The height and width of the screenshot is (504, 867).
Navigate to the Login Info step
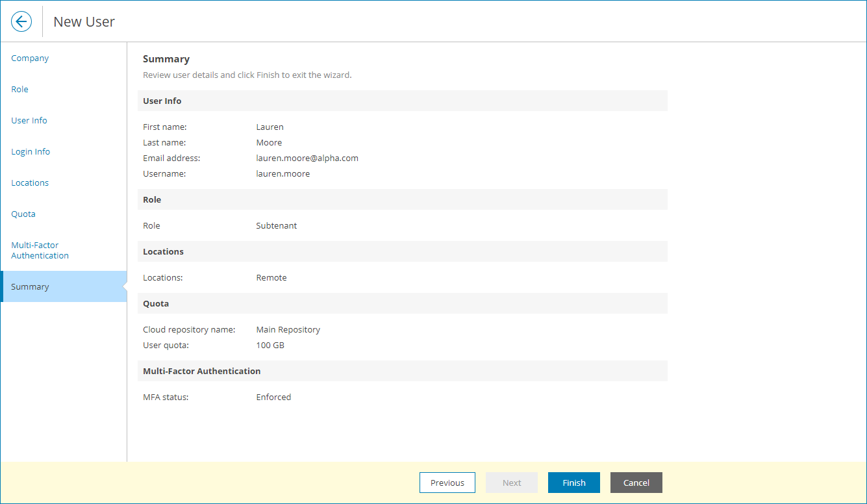coord(31,151)
